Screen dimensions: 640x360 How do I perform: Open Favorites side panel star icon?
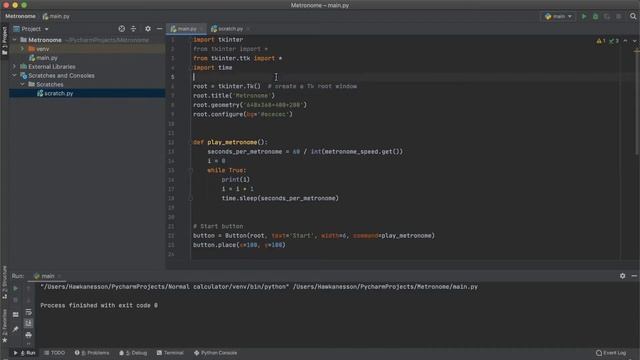4,340
